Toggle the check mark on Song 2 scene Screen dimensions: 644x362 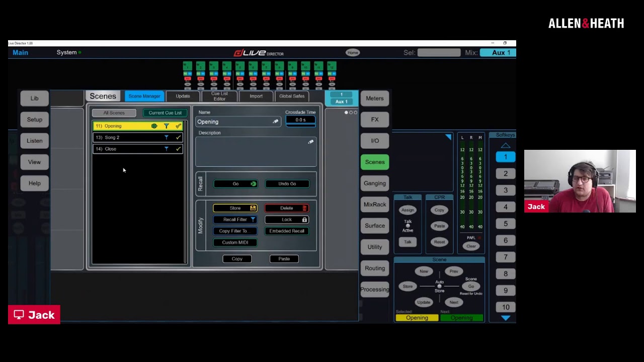(x=178, y=137)
